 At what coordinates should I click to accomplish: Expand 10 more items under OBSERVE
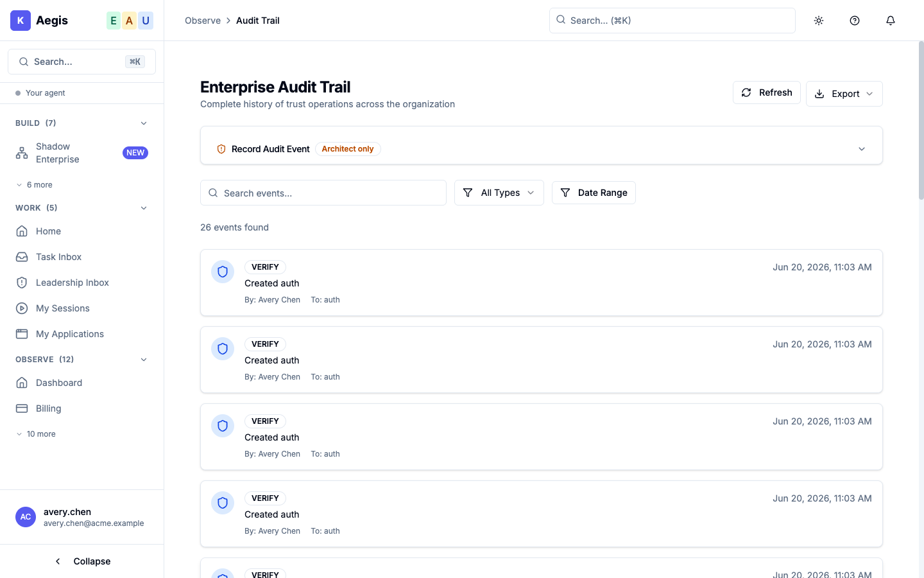coord(36,434)
